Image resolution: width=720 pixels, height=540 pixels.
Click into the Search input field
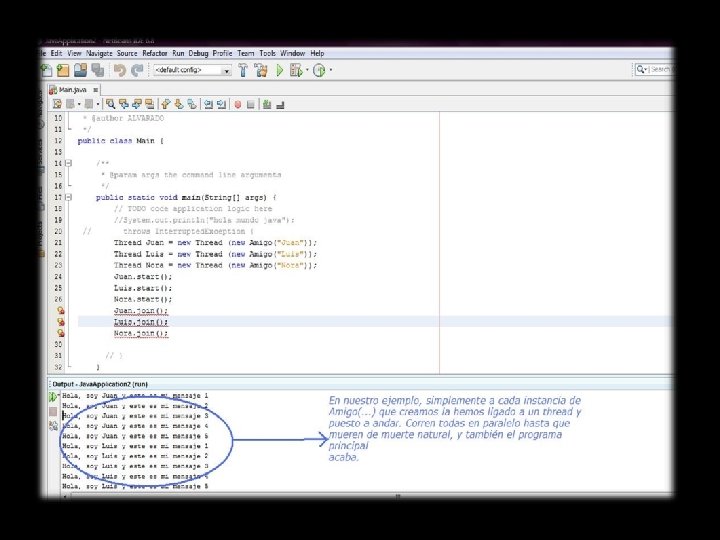(661, 70)
